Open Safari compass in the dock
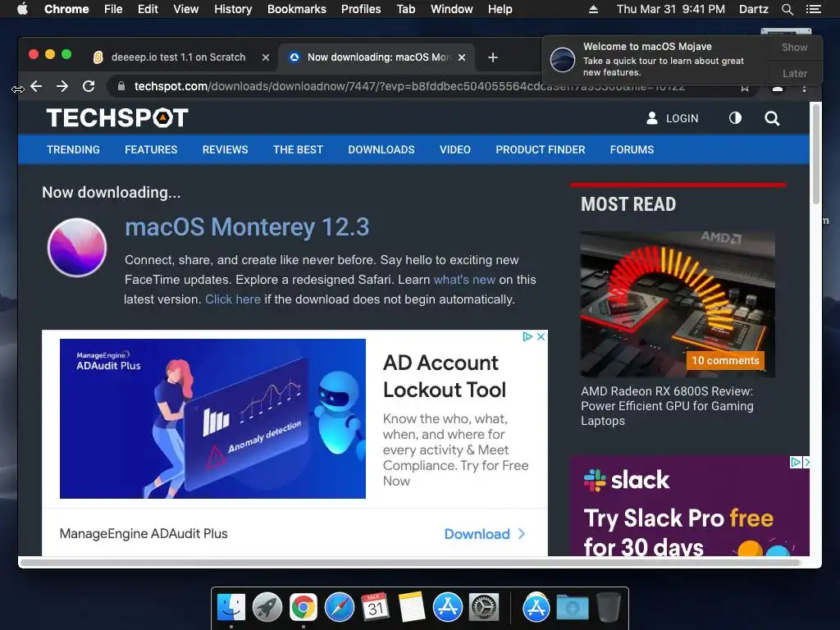Viewport: 840px width, 630px height. pos(340,608)
